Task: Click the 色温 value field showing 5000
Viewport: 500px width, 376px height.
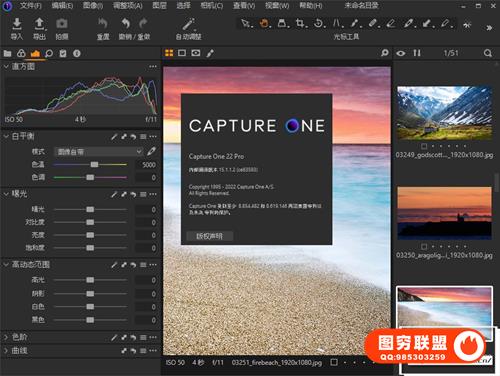Action: (146, 165)
